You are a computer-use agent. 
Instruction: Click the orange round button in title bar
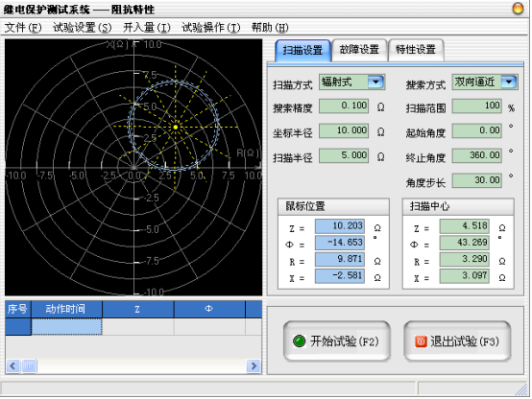pos(518,8)
